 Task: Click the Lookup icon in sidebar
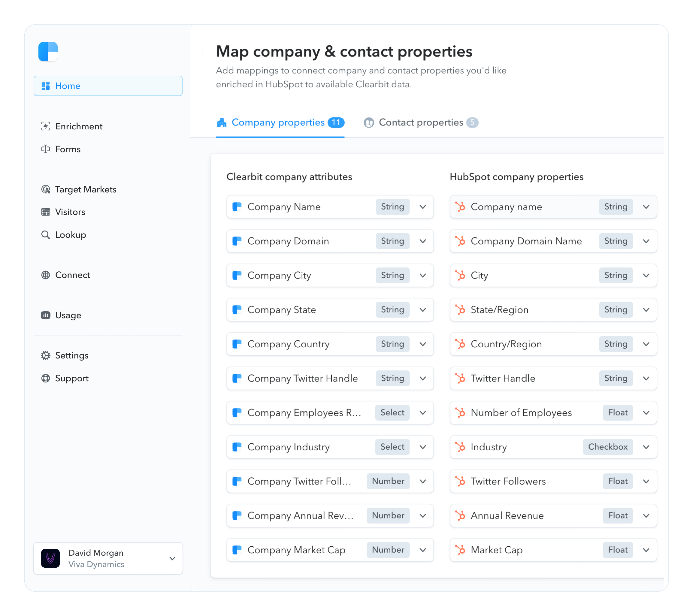tap(45, 235)
